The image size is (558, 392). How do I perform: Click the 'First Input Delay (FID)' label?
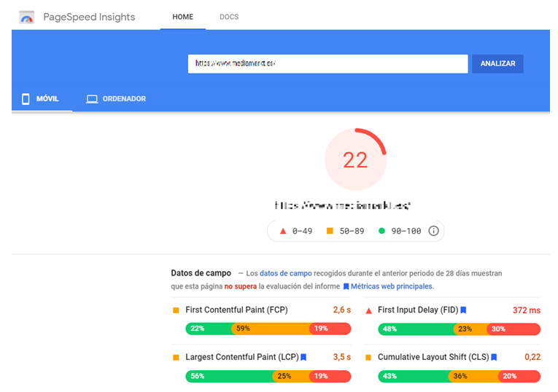(418, 310)
